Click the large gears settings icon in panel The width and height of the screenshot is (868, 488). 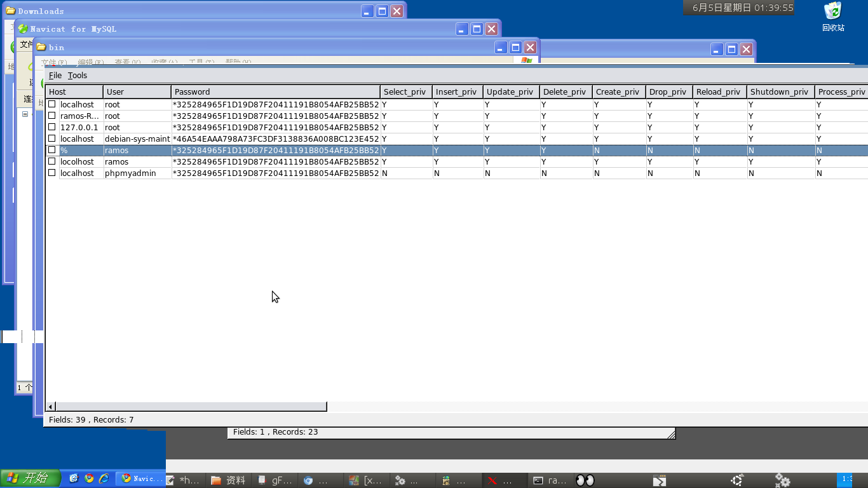pyautogui.click(x=782, y=480)
